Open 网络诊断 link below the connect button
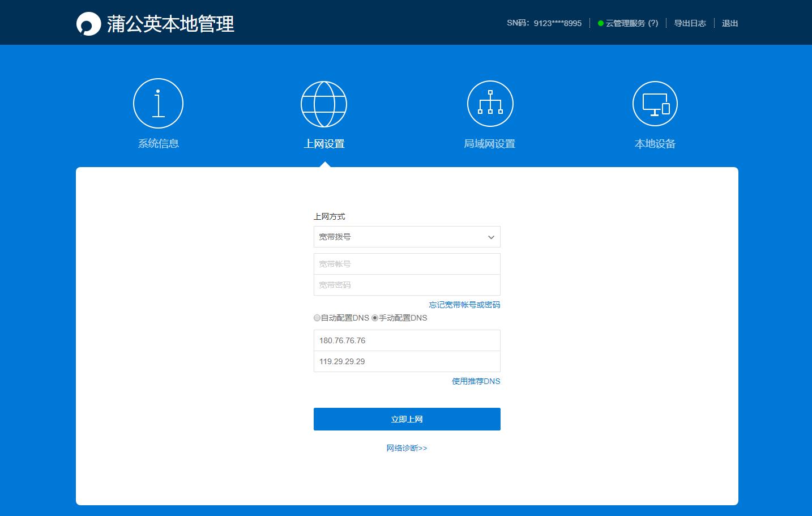Screen dimensions: 812x516 (407, 447)
